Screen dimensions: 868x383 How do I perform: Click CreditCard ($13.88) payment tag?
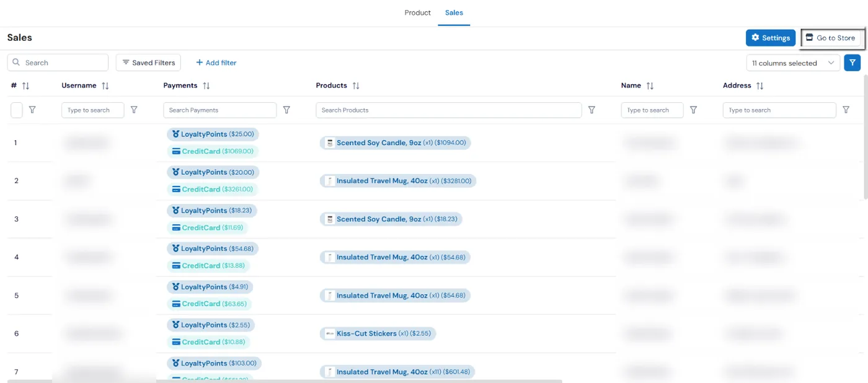pyautogui.click(x=208, y=265)
